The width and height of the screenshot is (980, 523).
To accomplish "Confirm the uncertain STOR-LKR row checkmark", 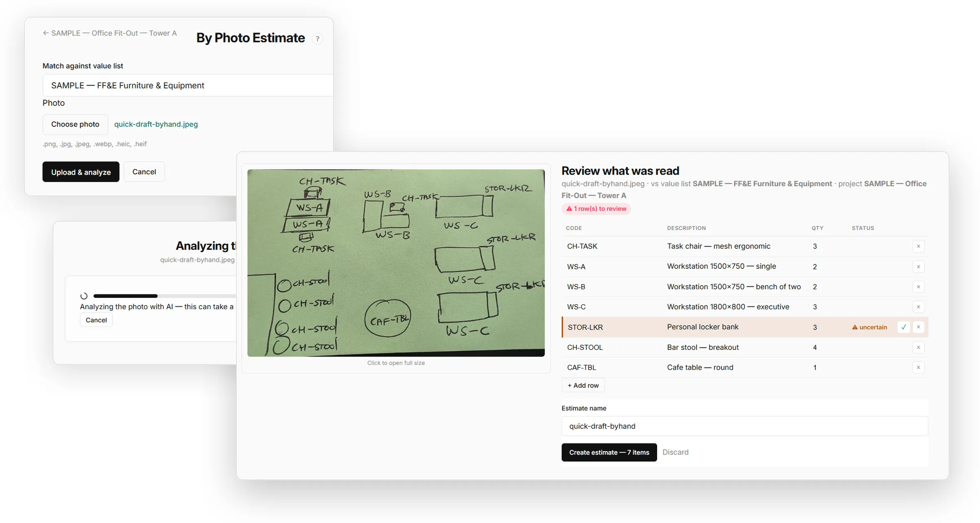I will pyautogui.click(x=903, y=327).
